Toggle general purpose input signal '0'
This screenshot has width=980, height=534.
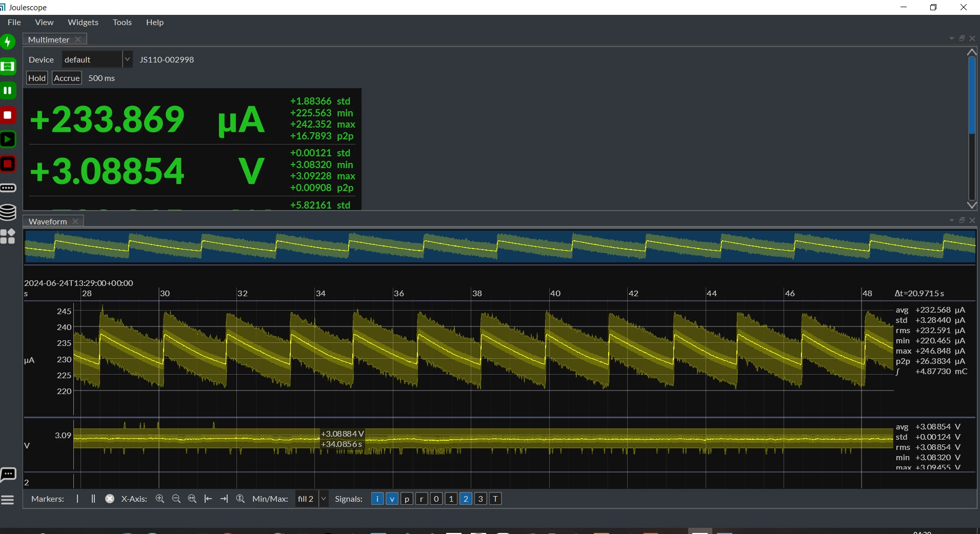(x=436, y=499)
